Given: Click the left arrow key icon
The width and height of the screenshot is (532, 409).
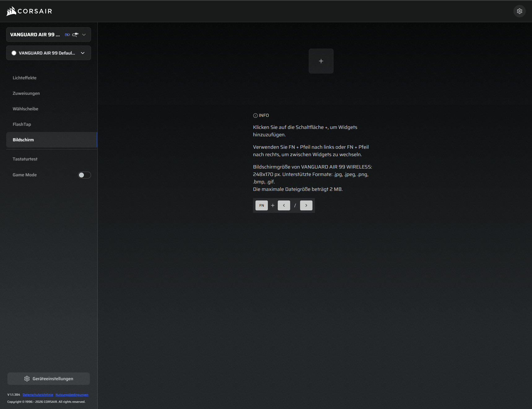Looking at the screenshot, I should [x=284, y=205].
